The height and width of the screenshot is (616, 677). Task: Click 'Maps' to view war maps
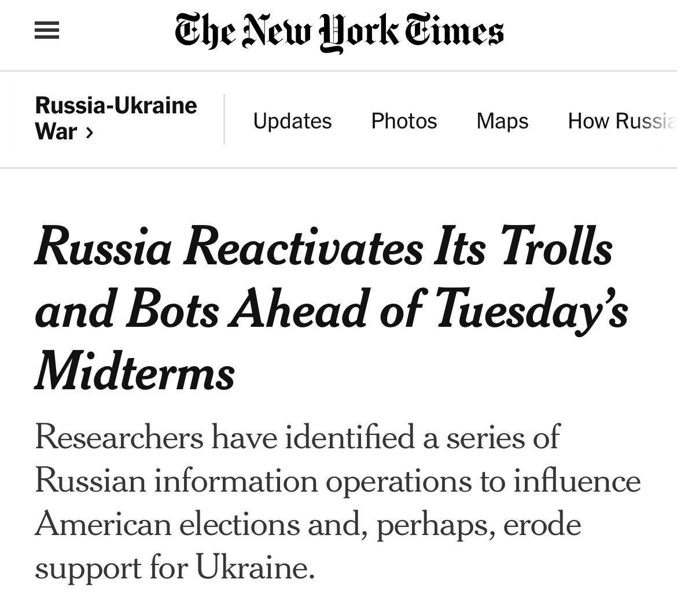(x=502, y=121)
